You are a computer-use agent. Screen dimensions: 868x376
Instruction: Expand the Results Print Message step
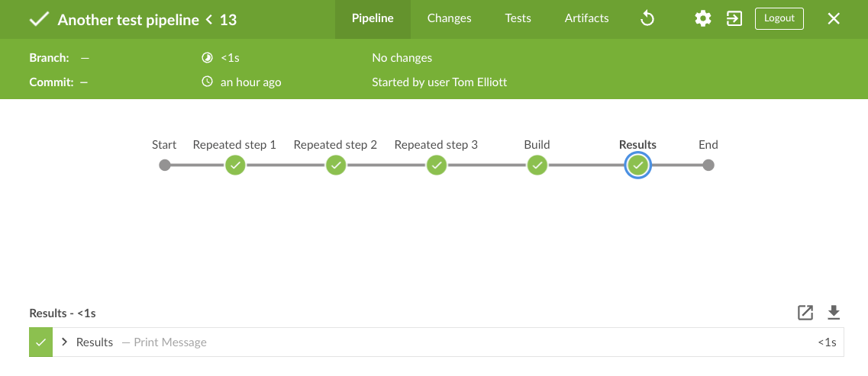(65, 342)
